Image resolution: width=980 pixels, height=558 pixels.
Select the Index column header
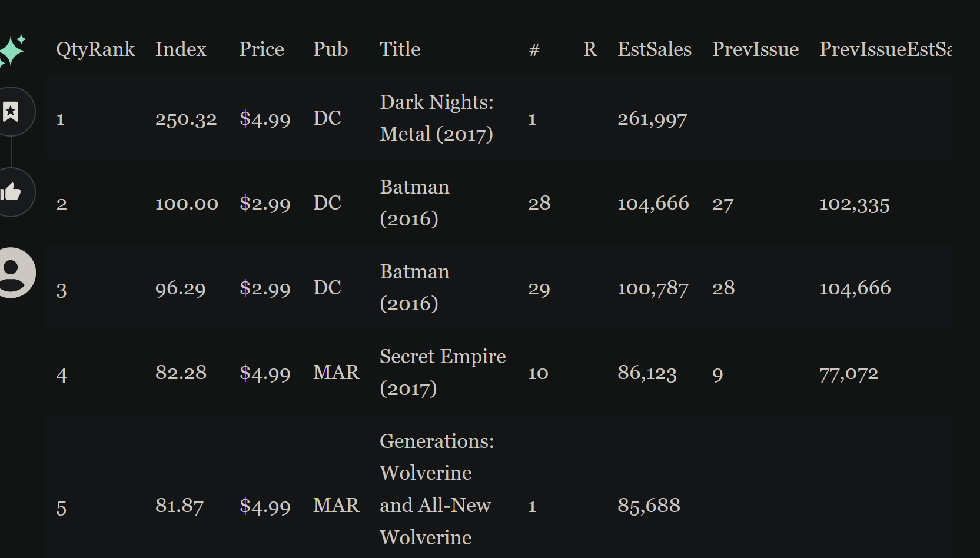181,49
